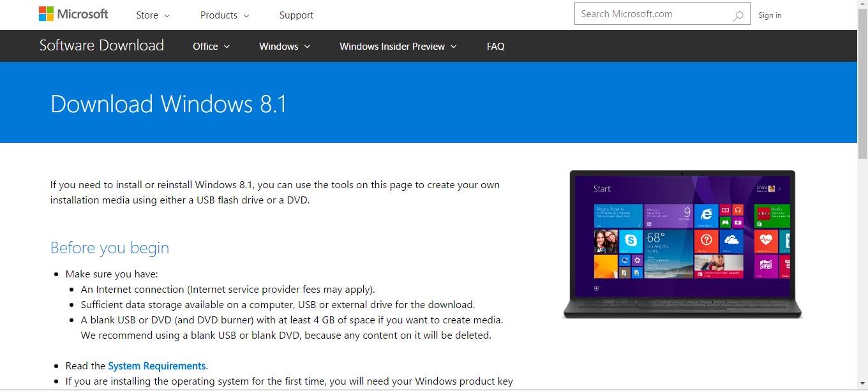Click the "Sufficient data storage" bullet text
The image size is (868, 391).
pyautogui.click(x=278, y=305)
